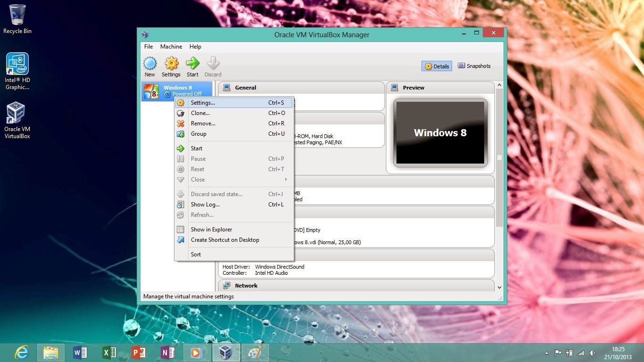The width and height of the screenshot is (644, 362).
Task: Choose Show in Explorer from context menu
Action: tap(234, 230)
